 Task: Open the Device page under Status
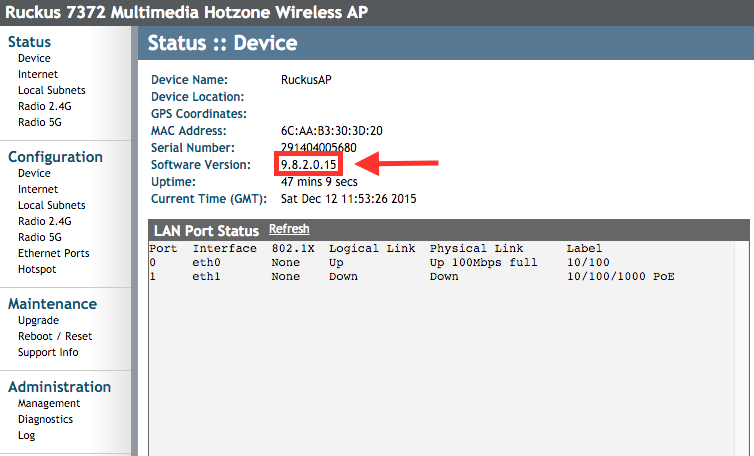34,58
